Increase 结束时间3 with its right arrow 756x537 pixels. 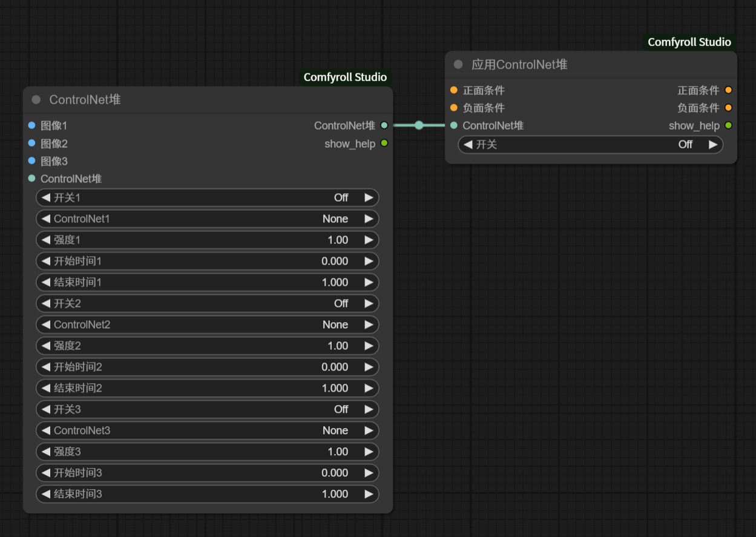coord(369,494)
